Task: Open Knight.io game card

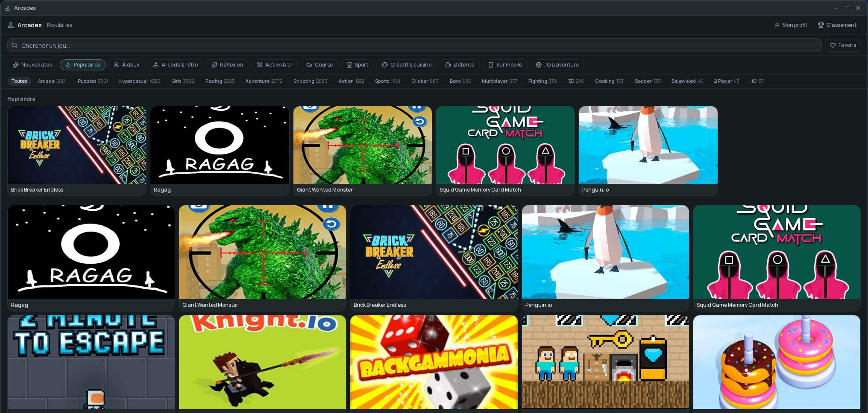Action: tap(262, 364)
